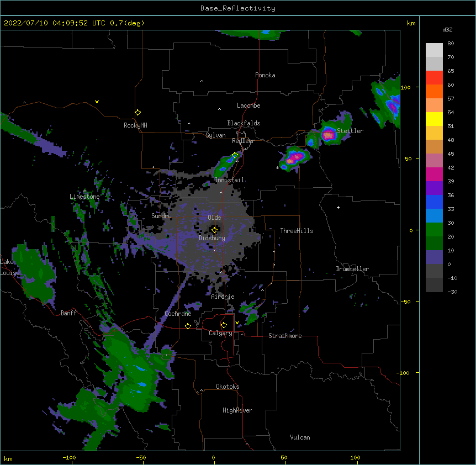Click the storm cell southwest of Stettler near asterisk
This screenshot has height=465, width=476.
point(293,158)
